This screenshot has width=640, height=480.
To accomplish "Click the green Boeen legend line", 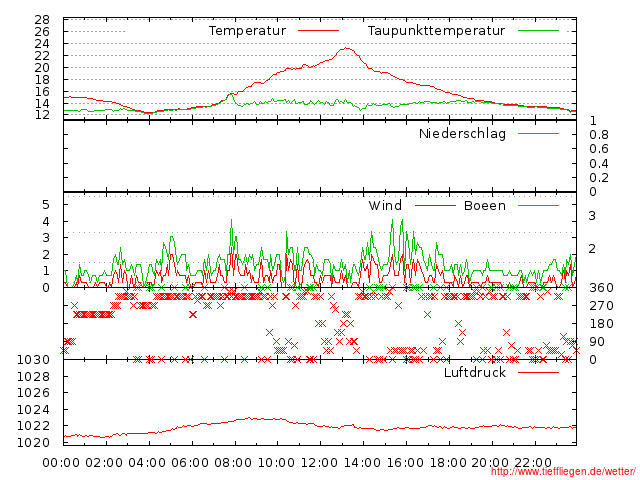I will click(538, 205).
